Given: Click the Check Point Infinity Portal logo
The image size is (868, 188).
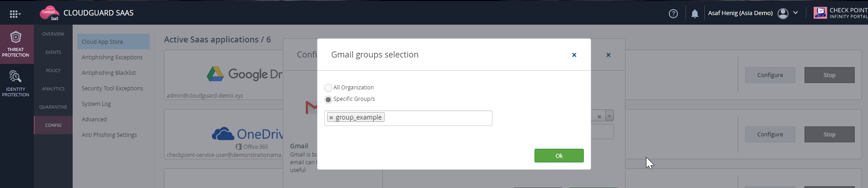Looking at the screenshot, I should click(840, 13).
